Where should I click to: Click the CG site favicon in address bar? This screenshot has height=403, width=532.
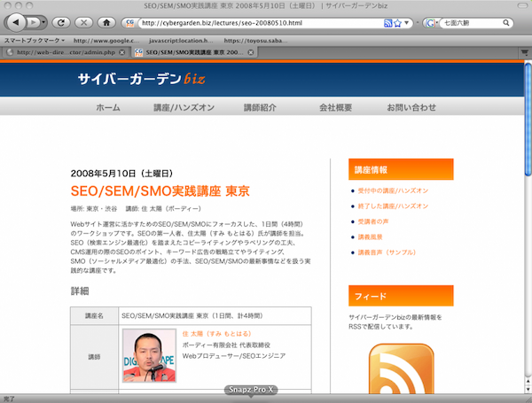(130, 23)
